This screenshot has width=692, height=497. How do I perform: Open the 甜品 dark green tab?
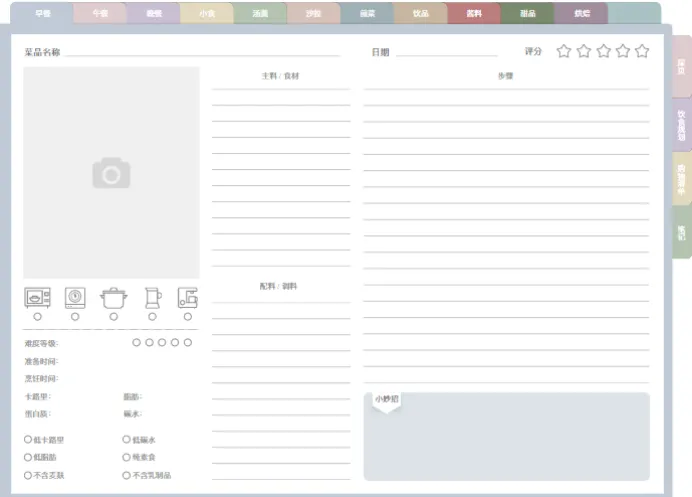point(527,13)
